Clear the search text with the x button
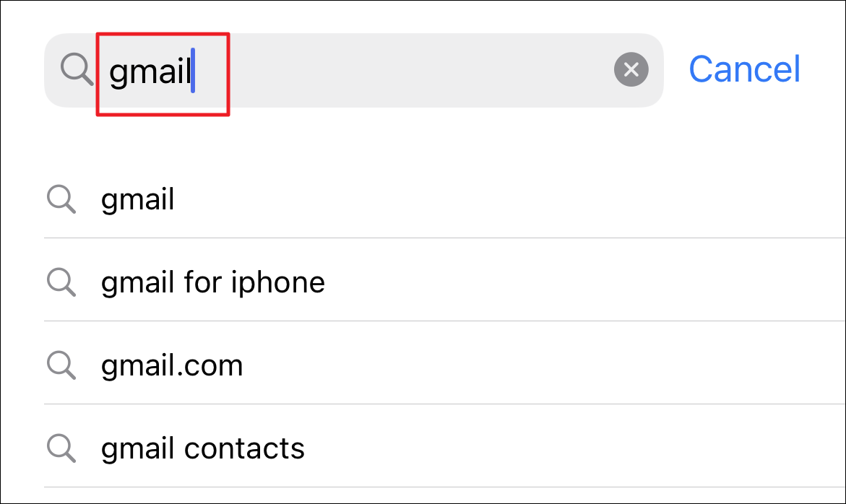 pos(631,69)
